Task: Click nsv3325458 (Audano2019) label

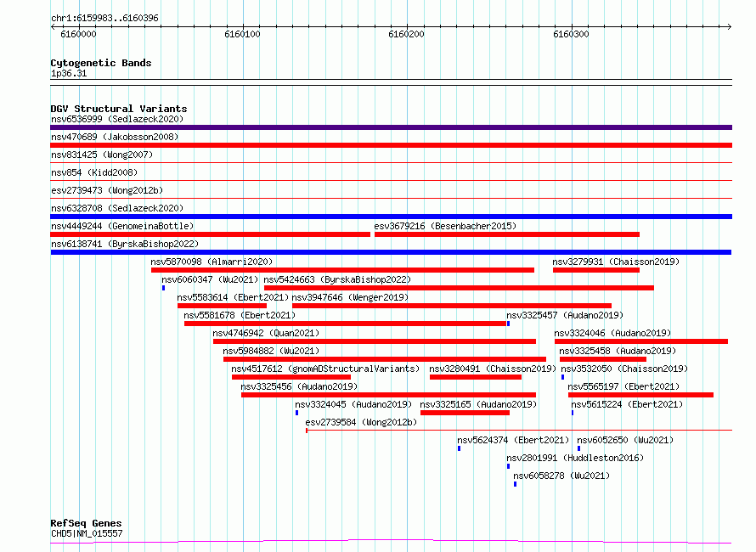Action: point(618,351)
